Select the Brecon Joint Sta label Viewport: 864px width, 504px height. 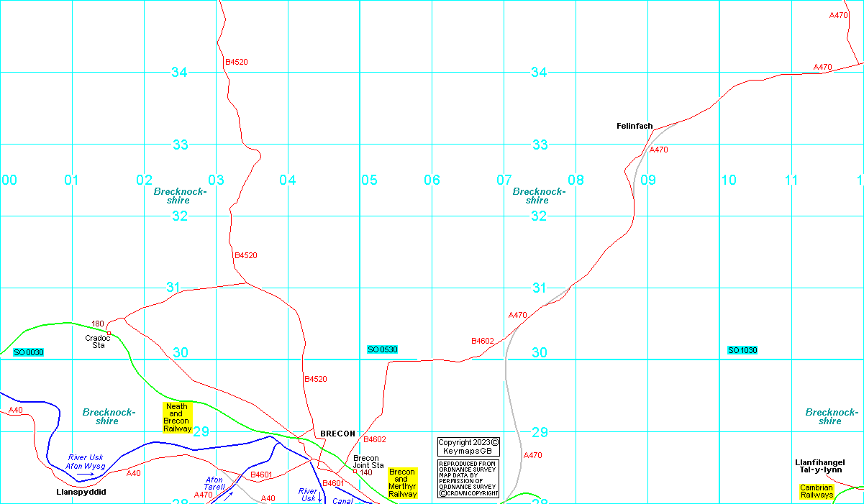(368, 462)
